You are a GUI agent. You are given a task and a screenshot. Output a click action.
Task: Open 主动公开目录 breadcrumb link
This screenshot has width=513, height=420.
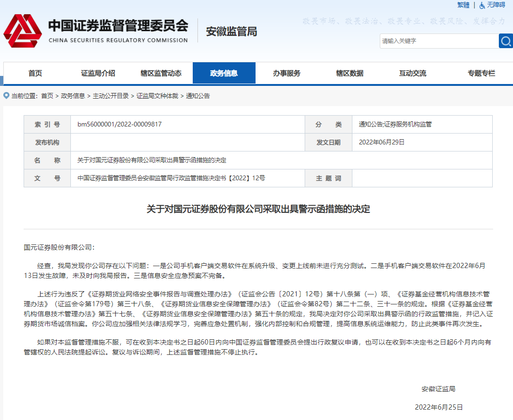(x=111, y=96)
